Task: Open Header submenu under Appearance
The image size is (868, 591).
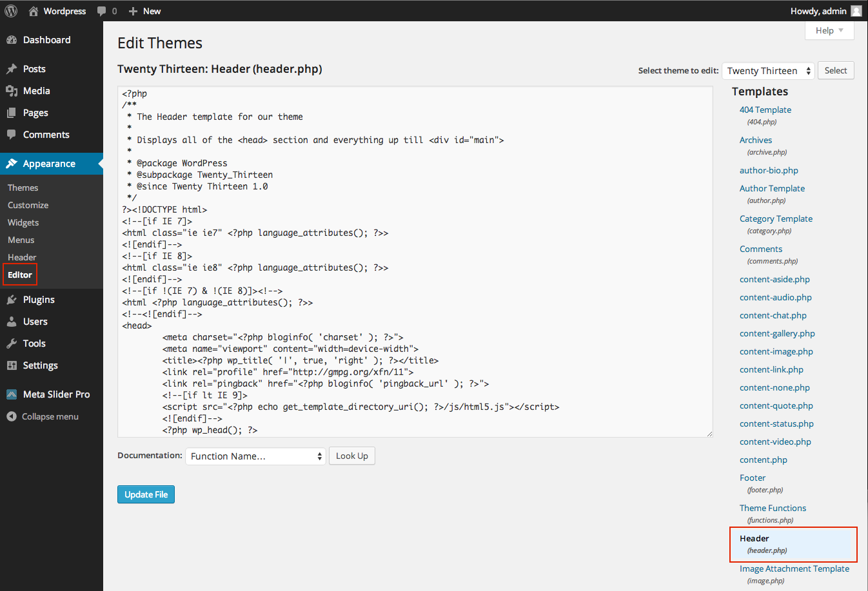Action: tap(22, 257)
